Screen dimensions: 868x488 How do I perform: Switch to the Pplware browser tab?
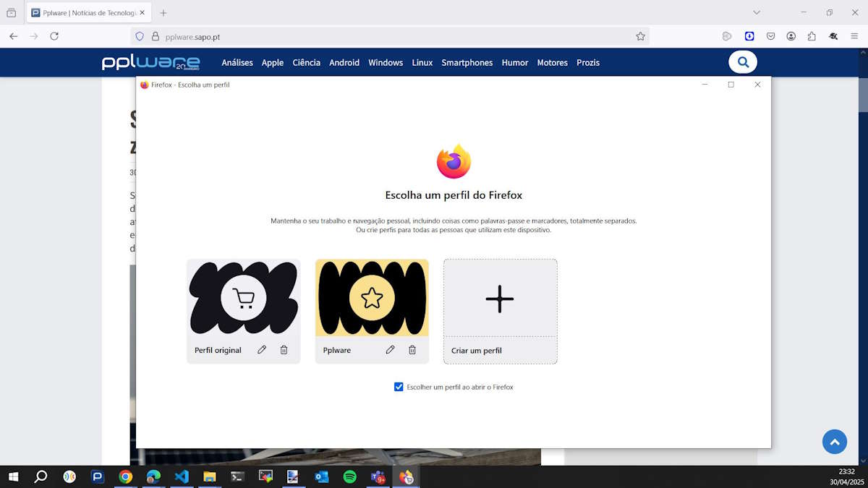click(87, 13)
